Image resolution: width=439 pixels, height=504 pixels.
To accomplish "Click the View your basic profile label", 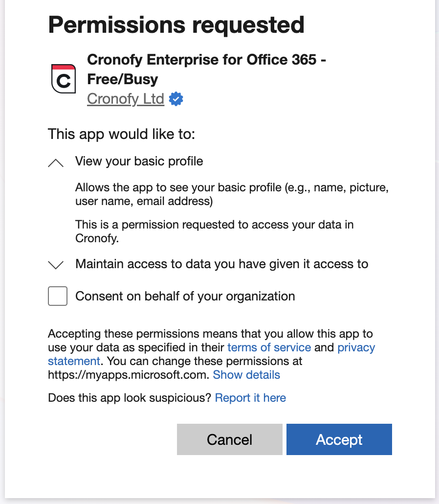I will 139,161.
